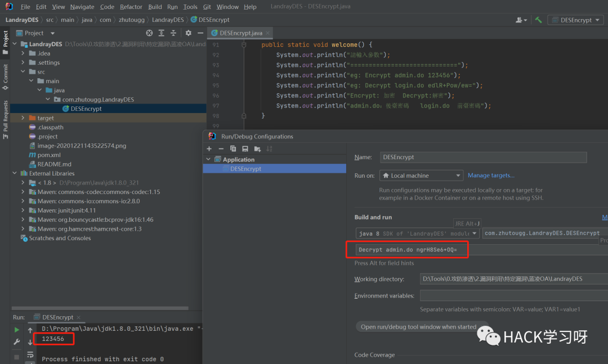
Task: Open Project panel gear settings
Action: (189, 33)
